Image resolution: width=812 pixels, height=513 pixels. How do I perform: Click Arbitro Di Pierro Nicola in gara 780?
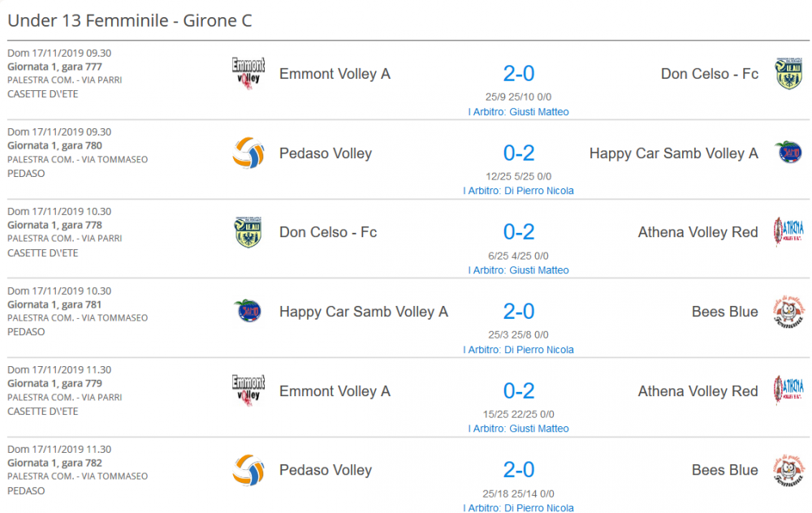[518, 191]
